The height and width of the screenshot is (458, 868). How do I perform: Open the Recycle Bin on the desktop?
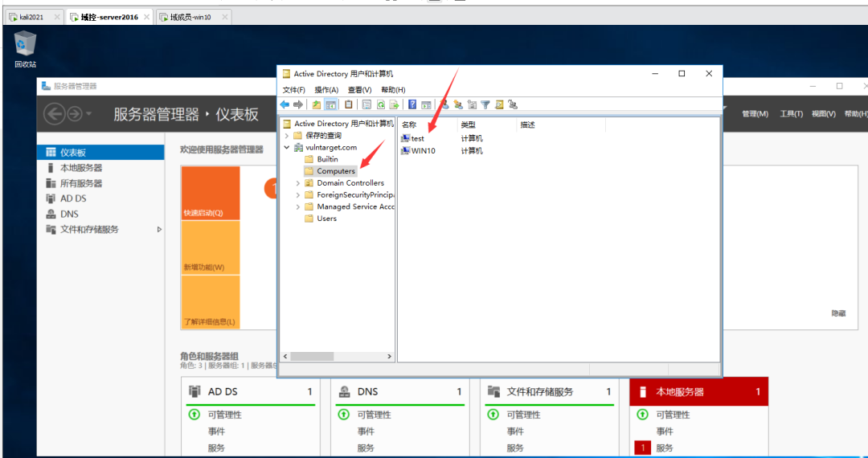[x=25, y=49]
